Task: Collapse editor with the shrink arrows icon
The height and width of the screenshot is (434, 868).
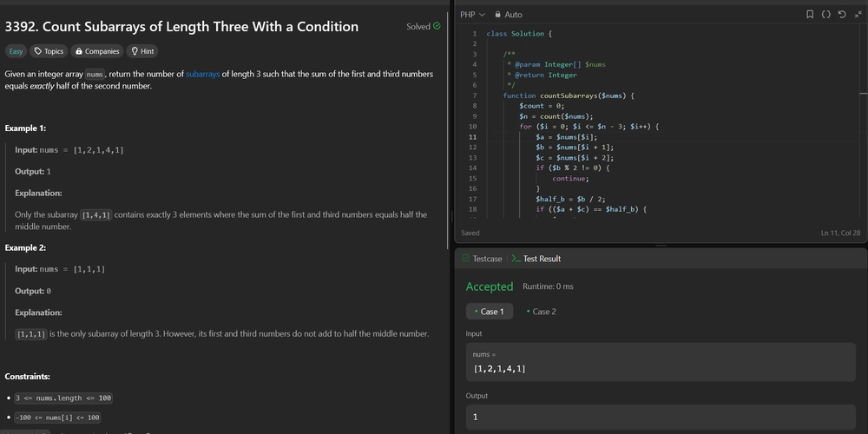Action: 858,15
